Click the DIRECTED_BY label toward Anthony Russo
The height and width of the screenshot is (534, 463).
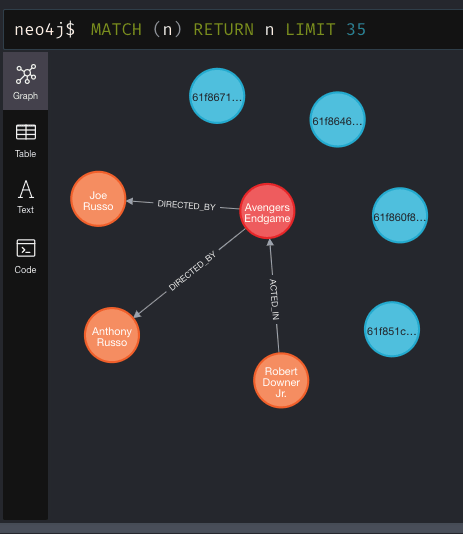(x=192, y=271)
